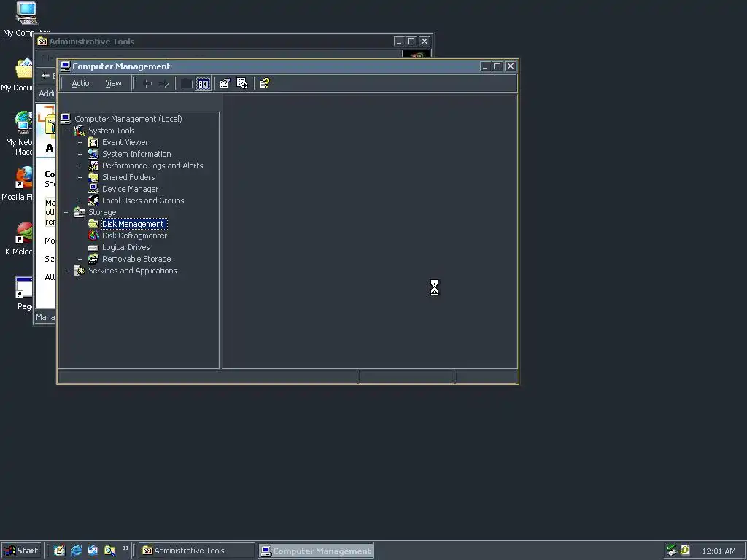This screenshot has width=747, height=560.
Task: Select the Shared Folders label
Action: [128, 177]
